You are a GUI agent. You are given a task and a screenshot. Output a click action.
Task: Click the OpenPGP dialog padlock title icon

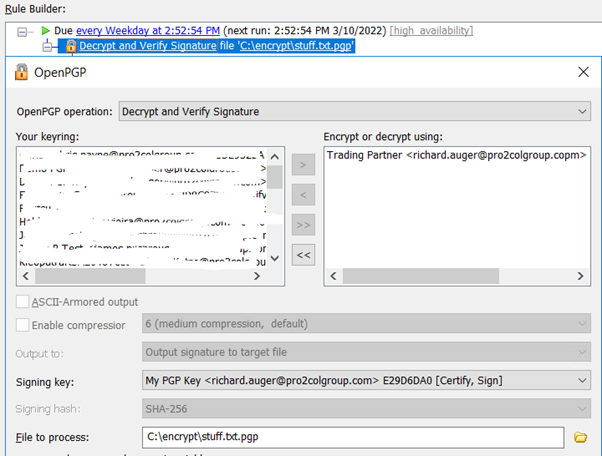coord(21,72)
